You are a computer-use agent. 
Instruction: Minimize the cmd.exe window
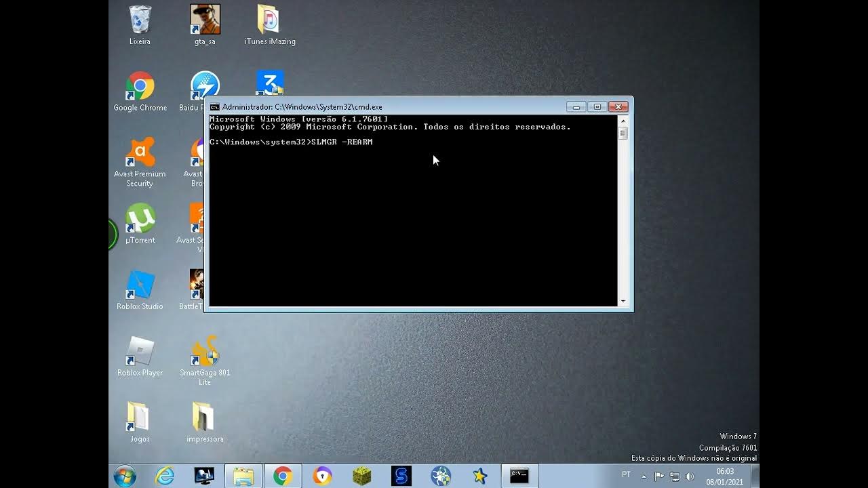576,107
